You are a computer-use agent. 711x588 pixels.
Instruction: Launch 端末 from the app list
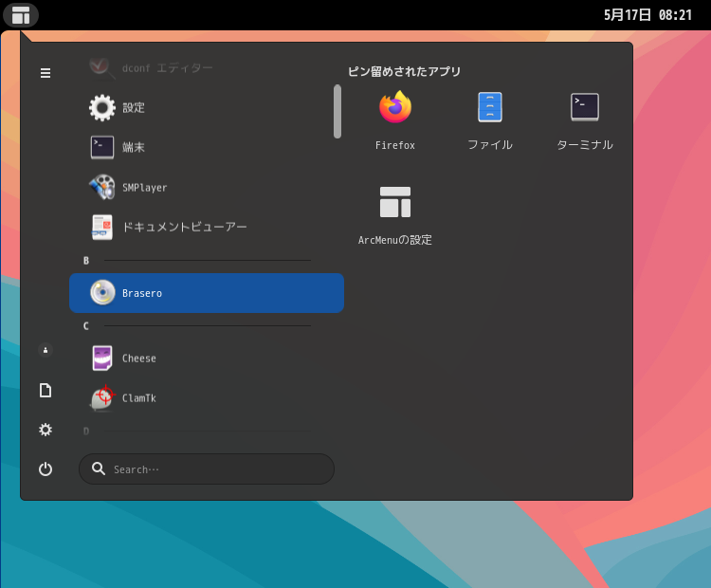(207, 147)
